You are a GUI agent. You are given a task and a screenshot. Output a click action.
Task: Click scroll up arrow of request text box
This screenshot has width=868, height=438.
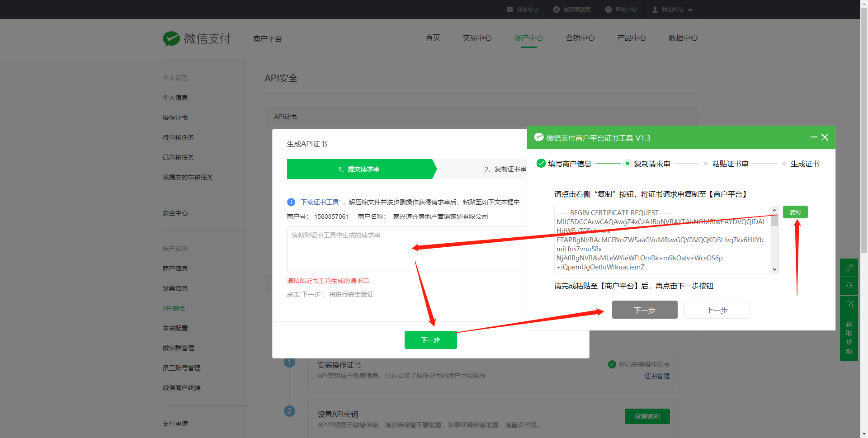[774, 210]
